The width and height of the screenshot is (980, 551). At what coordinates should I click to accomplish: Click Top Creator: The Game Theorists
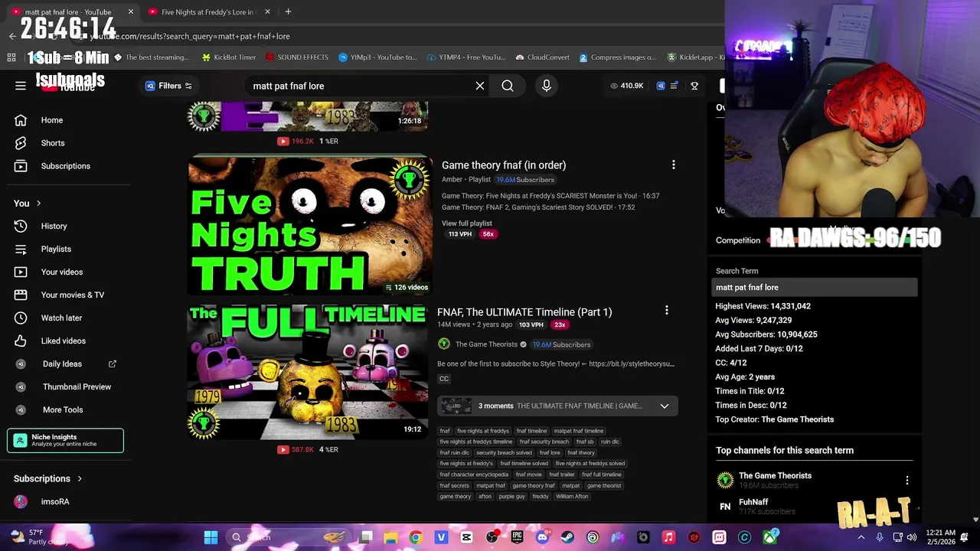(775, 419)
